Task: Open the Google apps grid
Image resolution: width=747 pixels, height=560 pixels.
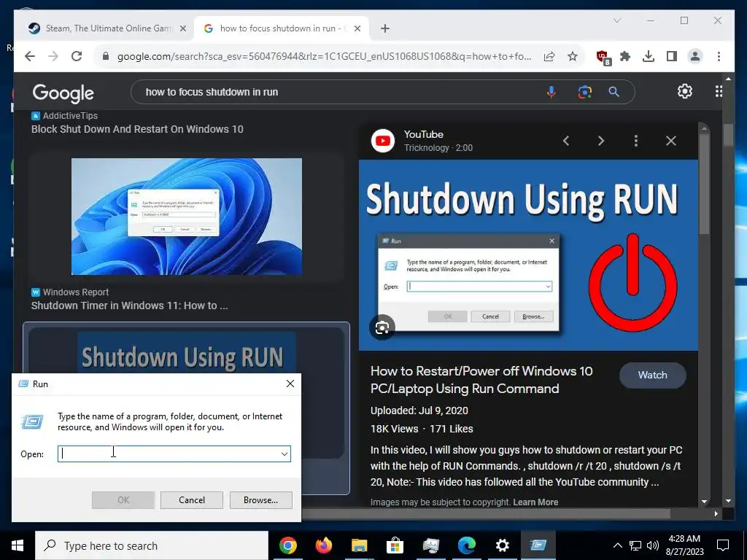Action: pyautogui.click(x=719, y=91)
